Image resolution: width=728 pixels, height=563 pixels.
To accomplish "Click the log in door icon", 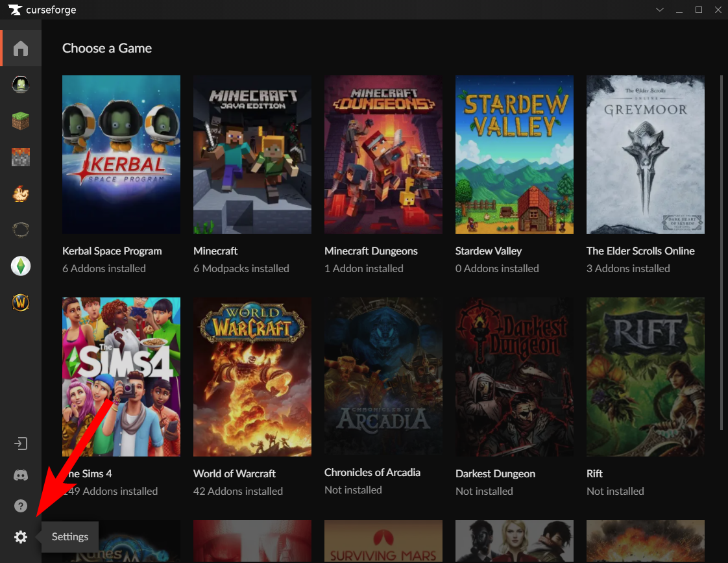I will click(20, 444).
